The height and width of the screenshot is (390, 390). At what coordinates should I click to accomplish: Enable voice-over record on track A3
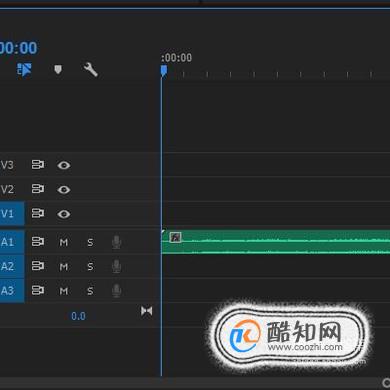click(x=116, y=291)
